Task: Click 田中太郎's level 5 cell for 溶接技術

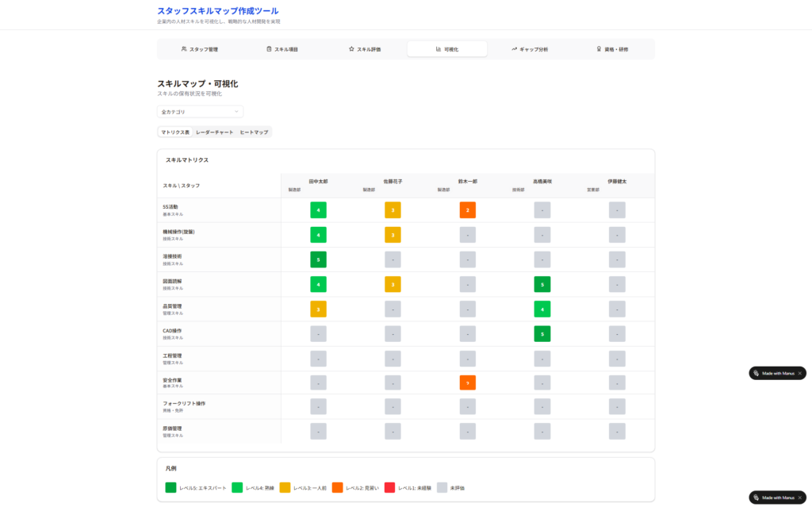Action: (318, 259)
